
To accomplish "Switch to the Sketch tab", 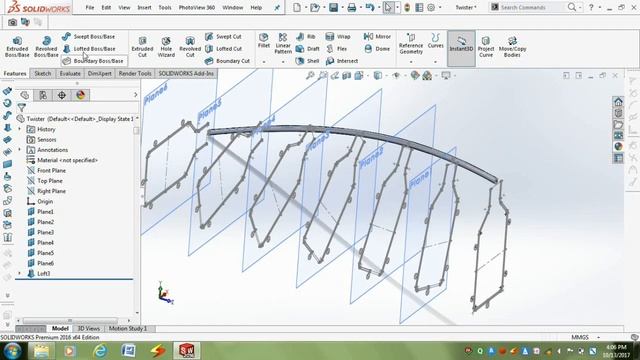I will point(42,73).
